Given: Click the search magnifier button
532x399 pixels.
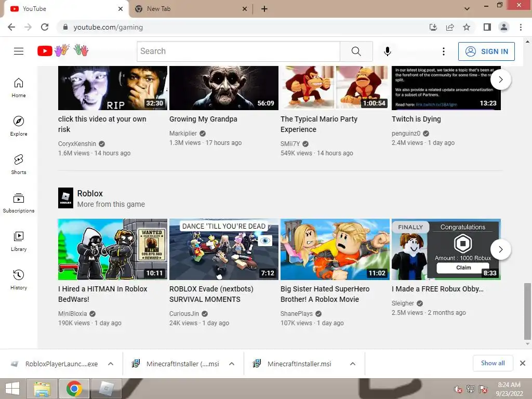Looking at the screenshot, I should click(x=356, y=51).
